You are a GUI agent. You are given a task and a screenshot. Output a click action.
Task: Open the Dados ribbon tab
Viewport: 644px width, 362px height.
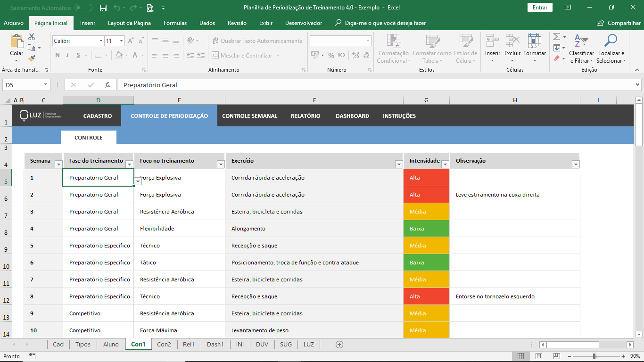[207, 23]
